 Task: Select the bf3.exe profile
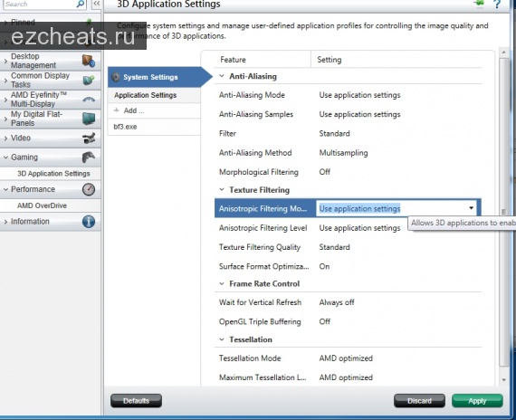154,127
